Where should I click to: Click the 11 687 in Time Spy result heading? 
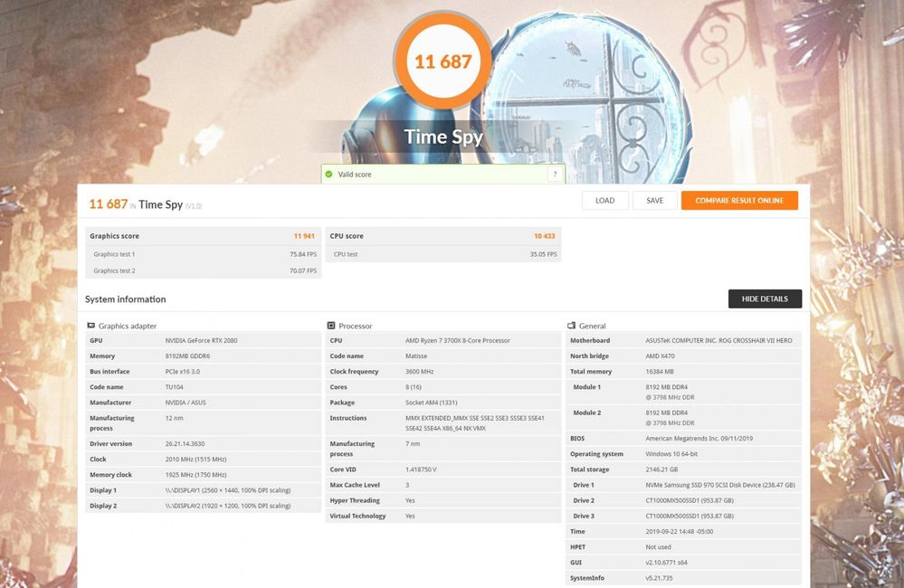click(145, 204)
